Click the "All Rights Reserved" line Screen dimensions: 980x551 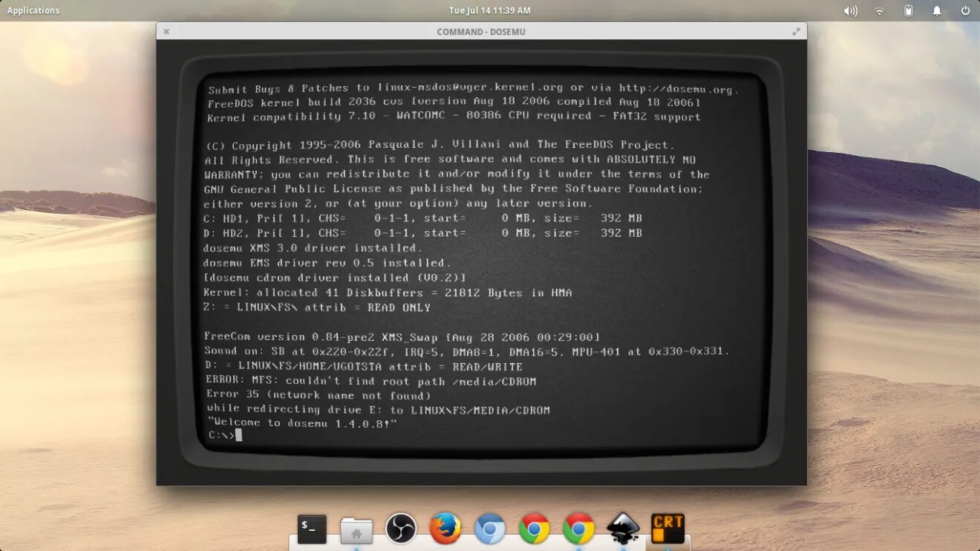pos(451,159)
